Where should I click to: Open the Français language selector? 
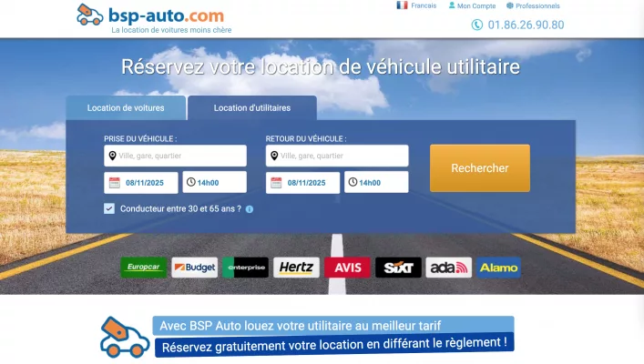[x=416, y=5]
